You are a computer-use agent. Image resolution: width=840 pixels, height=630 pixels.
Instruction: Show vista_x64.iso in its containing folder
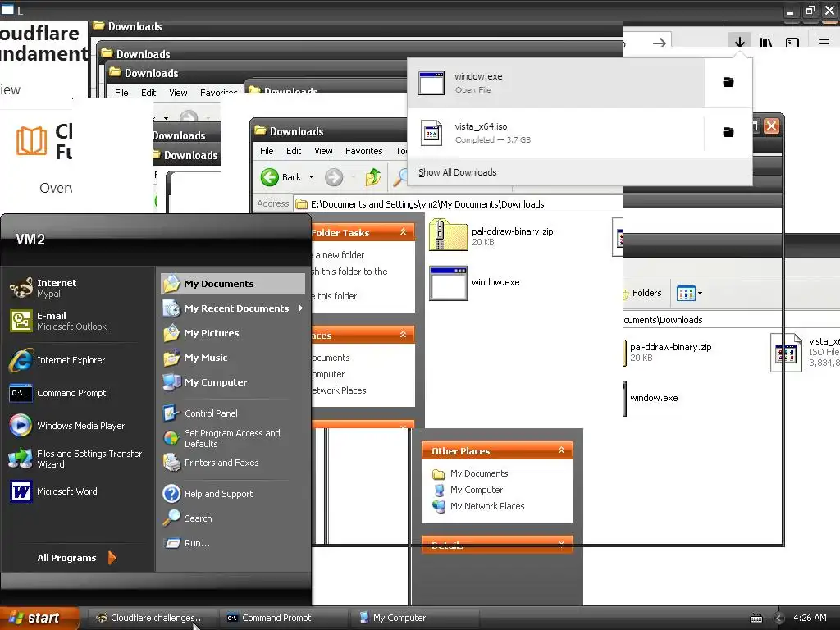click(x=728, y=132)
